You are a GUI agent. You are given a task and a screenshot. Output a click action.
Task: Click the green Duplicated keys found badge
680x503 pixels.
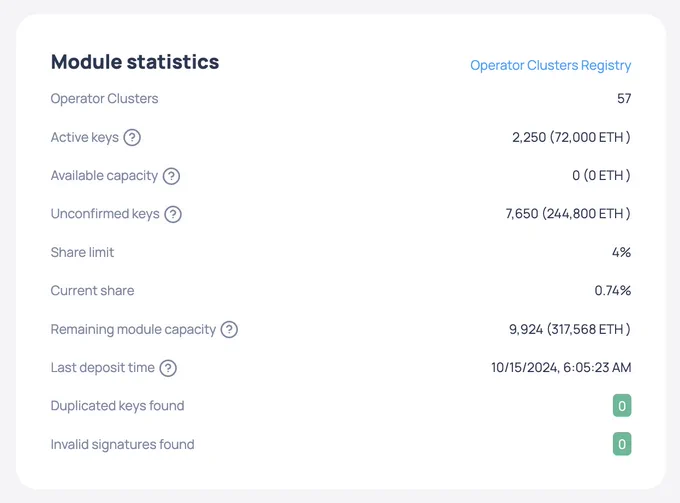click(x=622, y=406)
